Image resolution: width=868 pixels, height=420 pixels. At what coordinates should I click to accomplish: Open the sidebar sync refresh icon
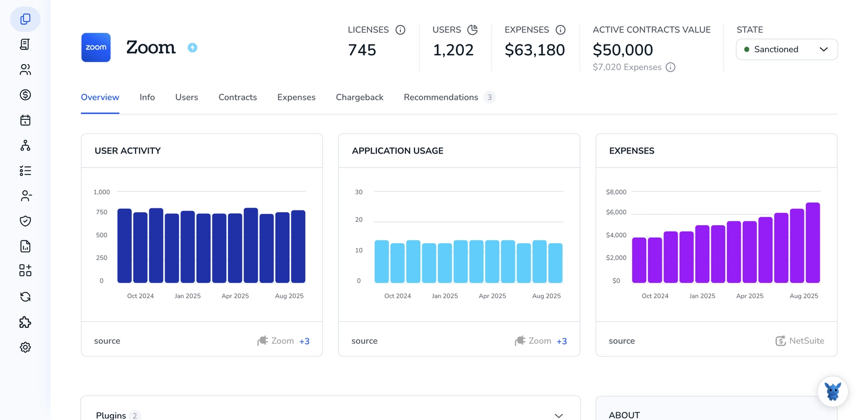pos(25,297)
